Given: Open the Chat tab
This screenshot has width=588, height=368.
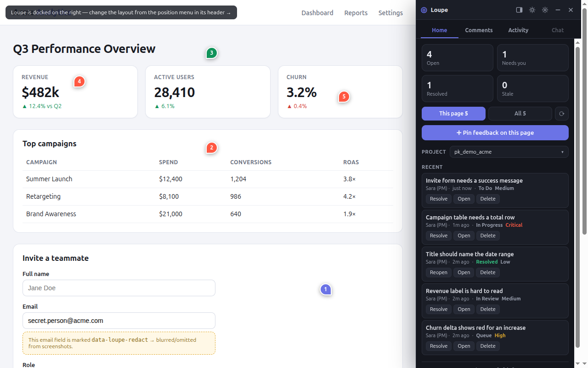Looking at the screenshot, I should tap(558, 30).
